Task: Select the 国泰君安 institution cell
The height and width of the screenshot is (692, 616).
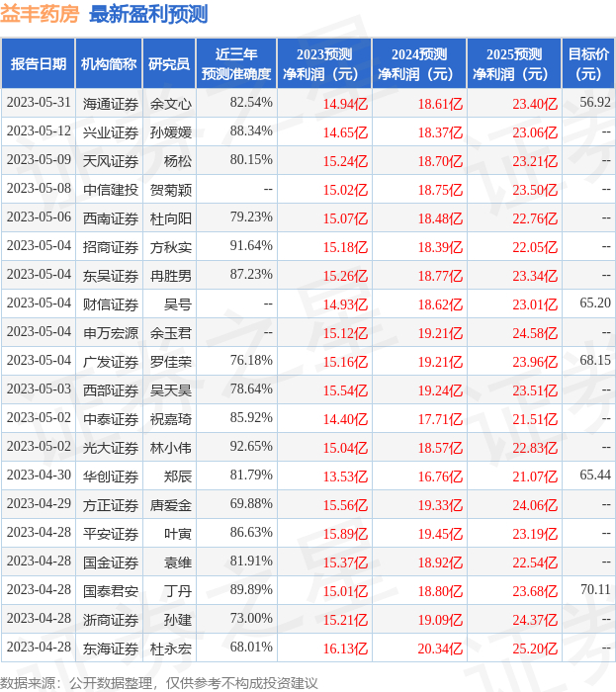Action: (111, 591)
